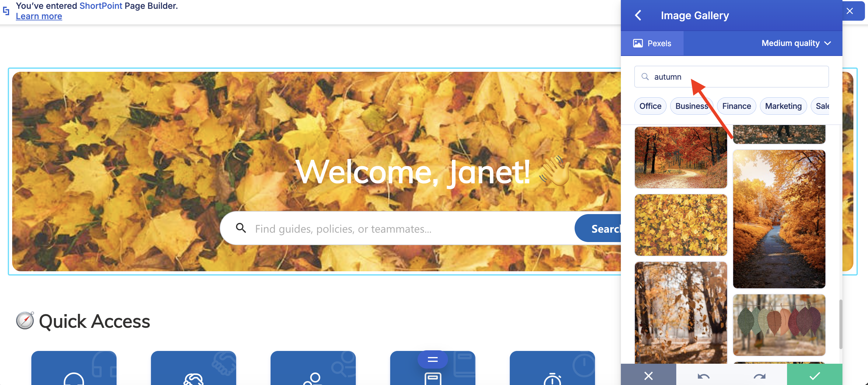The image size is (868, 385).
Task: Select the Marketing category chip
Action: tap(783, 106)
